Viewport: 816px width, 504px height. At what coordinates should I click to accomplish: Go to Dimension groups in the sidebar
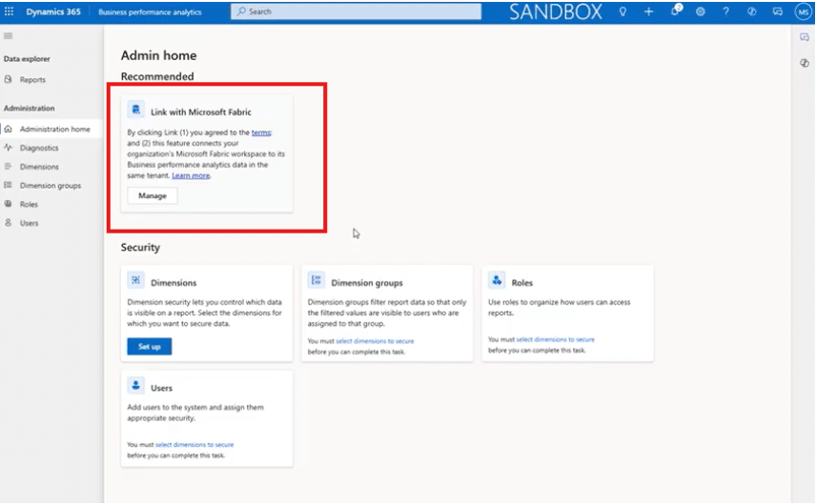[50, 186]
